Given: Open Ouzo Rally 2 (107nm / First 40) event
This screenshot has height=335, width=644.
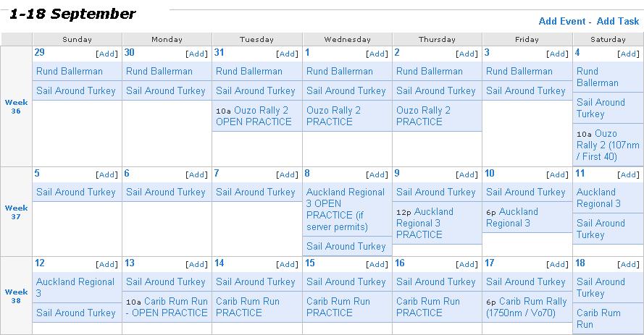Looking at the screenshot, I should point(608,145).
